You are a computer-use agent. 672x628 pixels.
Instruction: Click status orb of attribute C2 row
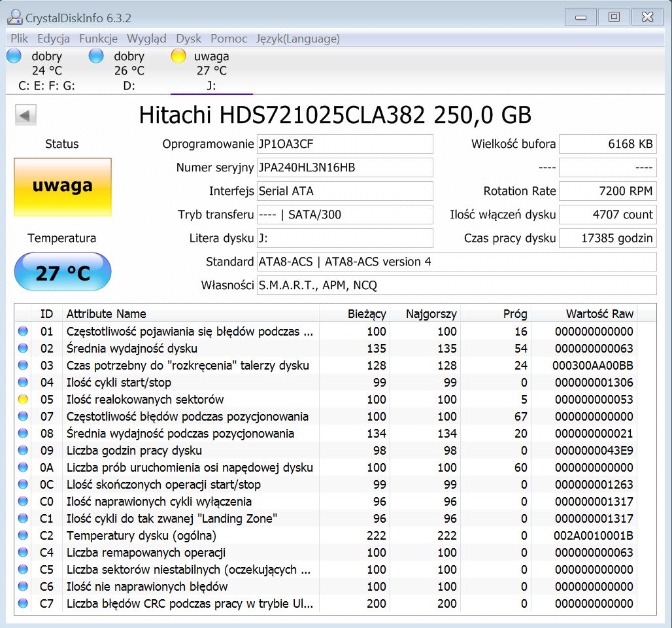[x=23, y=535]
